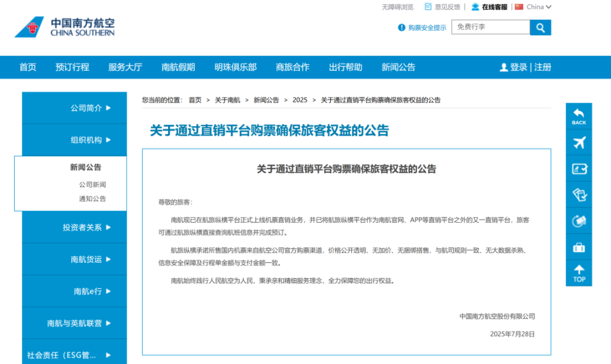
Task: Click 在线客服 online service link
Action: [495, 7]
